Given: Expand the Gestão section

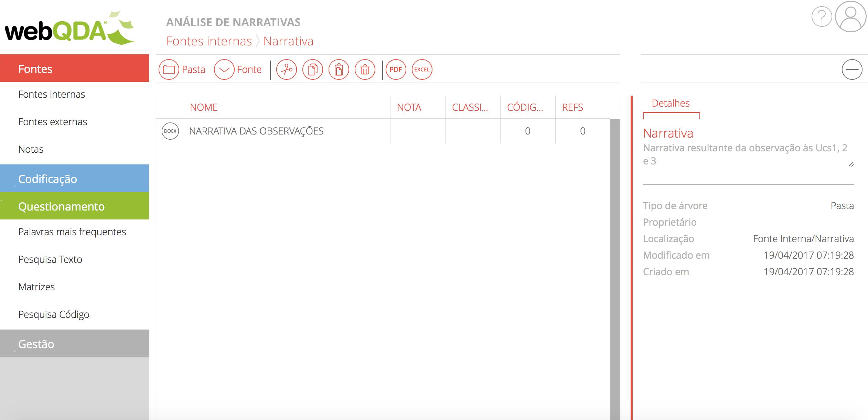Looking at the screenshot, I should point(74,343).
